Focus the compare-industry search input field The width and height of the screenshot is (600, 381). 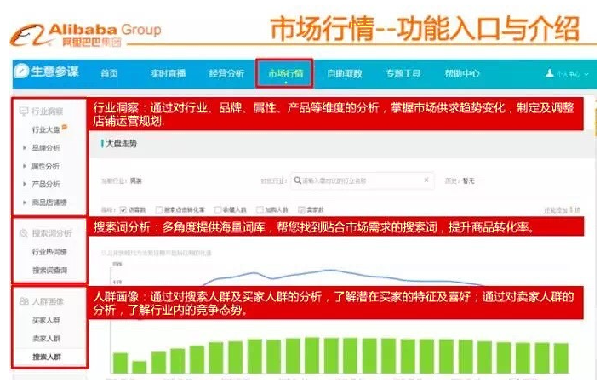362,181
